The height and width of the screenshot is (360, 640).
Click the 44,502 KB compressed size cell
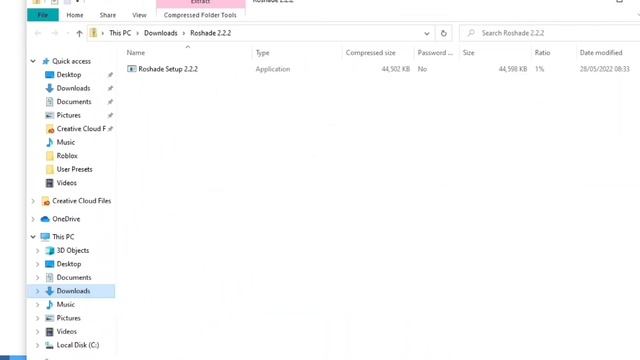pyautogui.click(x=396, y=69)
